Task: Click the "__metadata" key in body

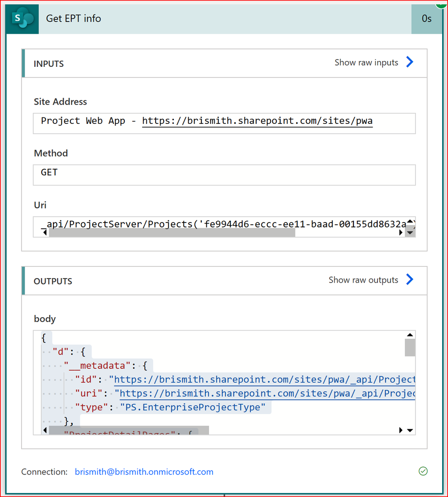Action: [x=97, y=366]
